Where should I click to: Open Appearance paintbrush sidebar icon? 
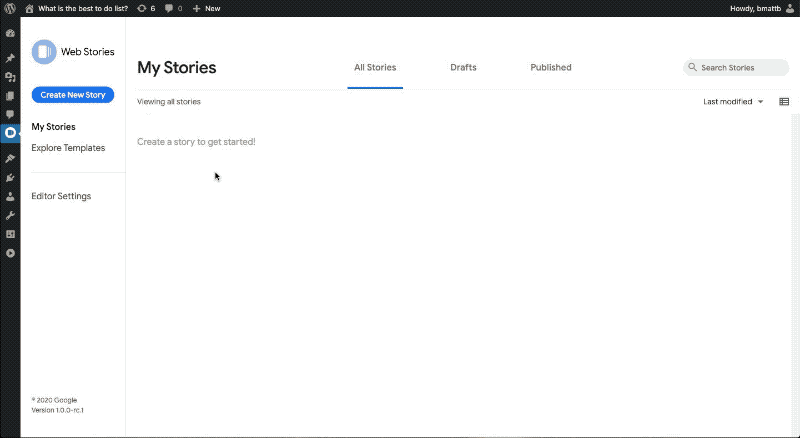10,159
